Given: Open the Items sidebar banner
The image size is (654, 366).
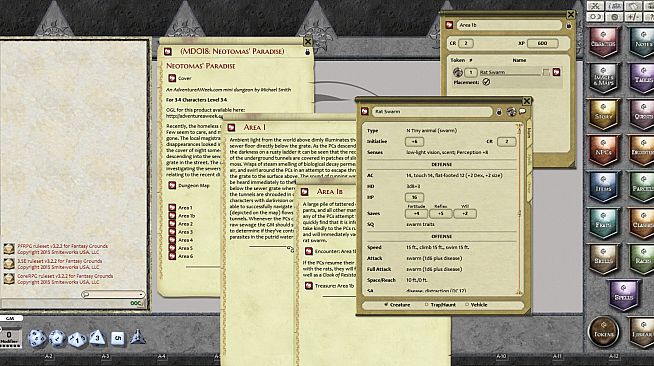Looking at the screenshot, I should coord(603,187).
